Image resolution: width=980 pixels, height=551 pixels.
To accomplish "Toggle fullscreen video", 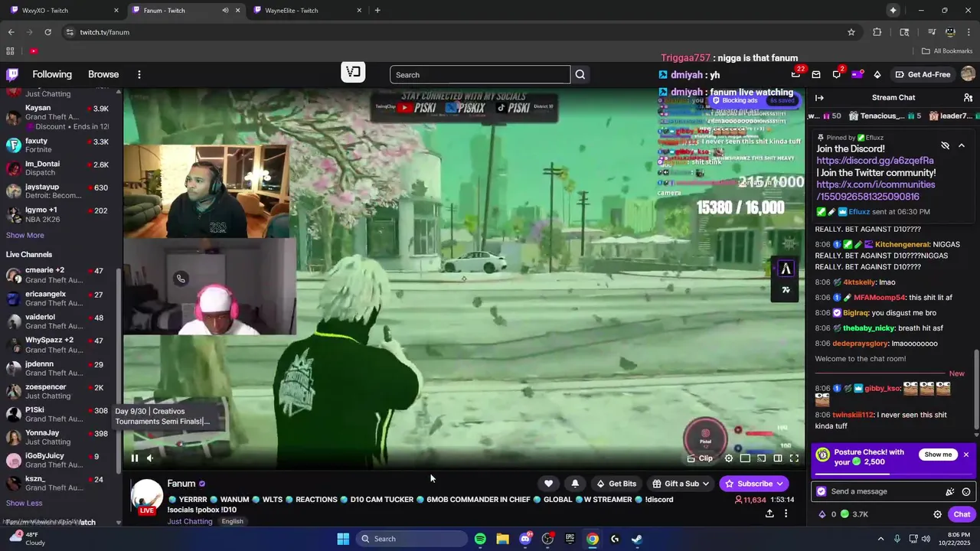I will pos(794,458).
